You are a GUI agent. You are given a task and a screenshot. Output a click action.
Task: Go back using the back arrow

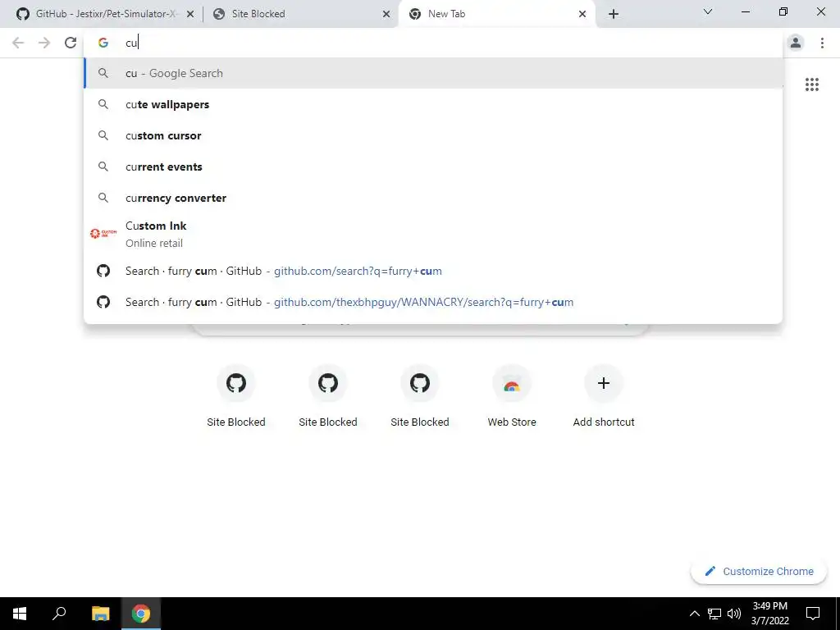pos(18,43)
